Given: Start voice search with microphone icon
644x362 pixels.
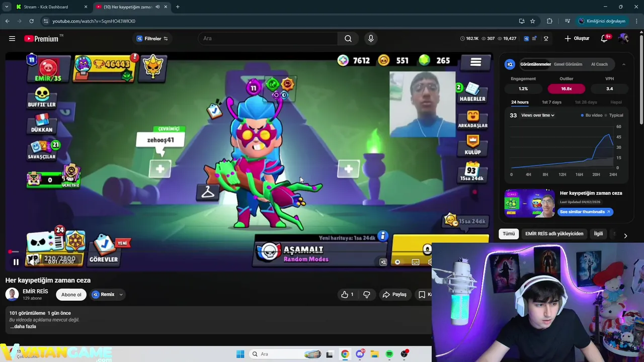Looking at the screenshot, I should [371, 38].
